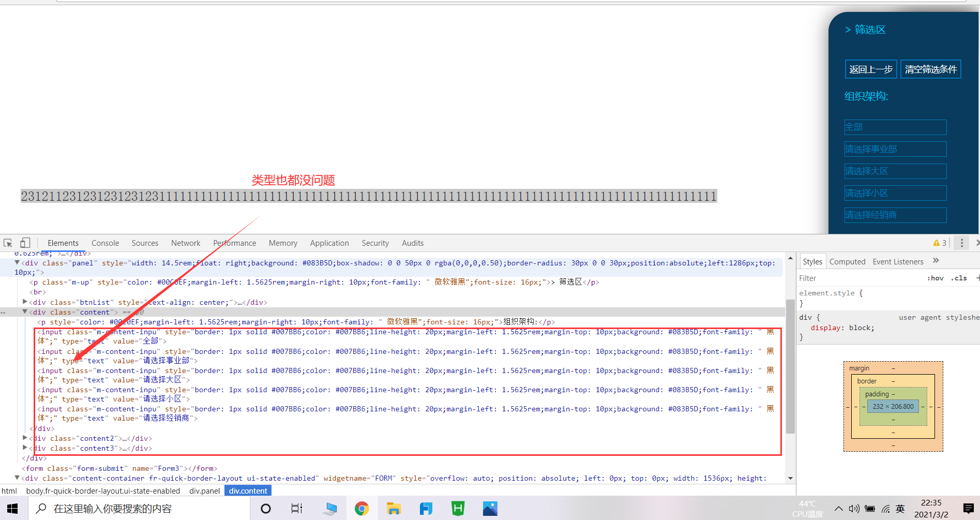
Task: Select the Styles pane tab
Action: 812,261
